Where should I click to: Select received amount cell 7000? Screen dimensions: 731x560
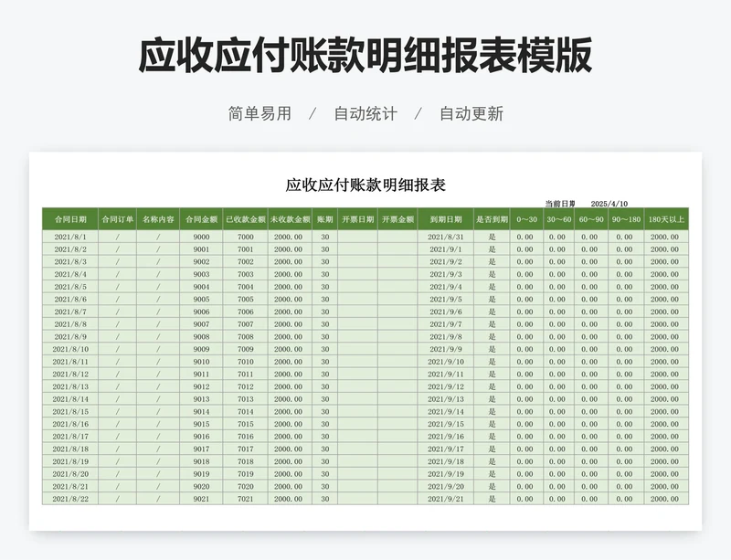point(245,237)
